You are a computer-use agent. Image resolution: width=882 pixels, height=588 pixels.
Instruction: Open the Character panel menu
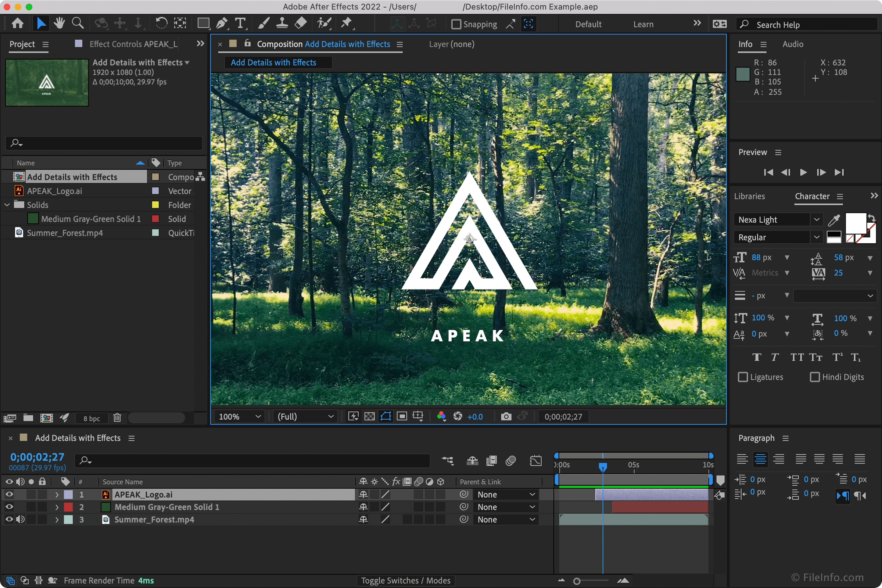(x=840, y=197)
